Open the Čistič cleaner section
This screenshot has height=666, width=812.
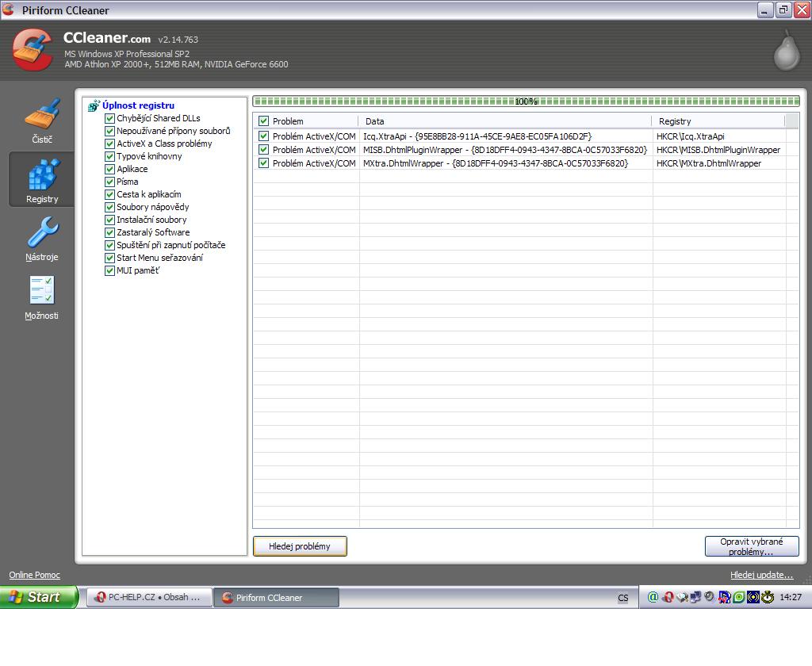click(42, 121)
